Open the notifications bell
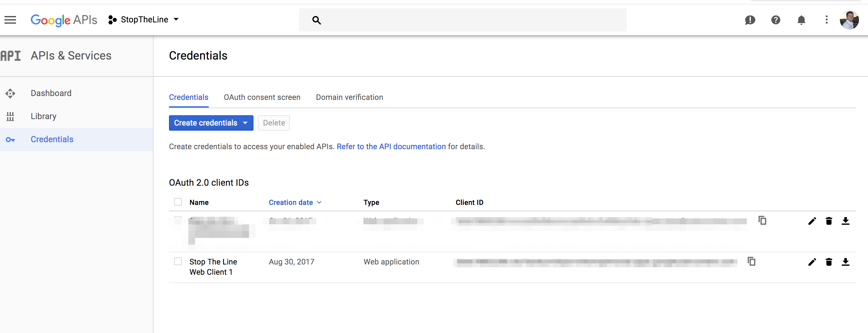 (801, 20)
